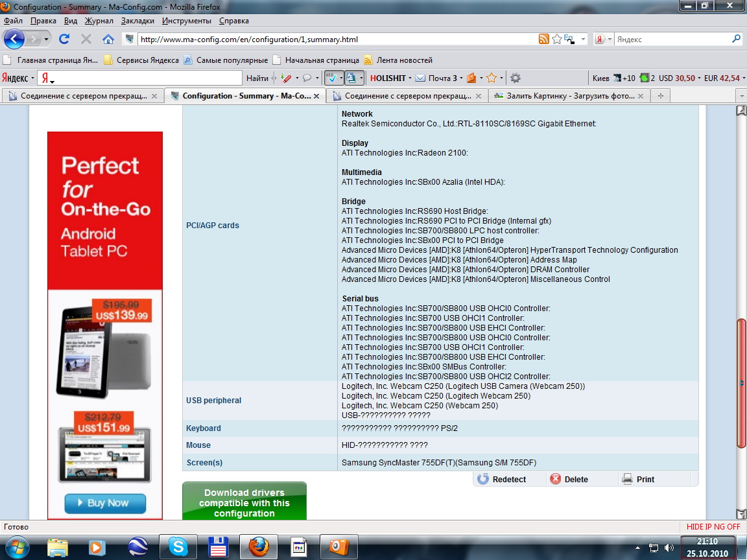Open the Лента новостей feed bookmark
747x560 pixels.
[x=398, y=60]
